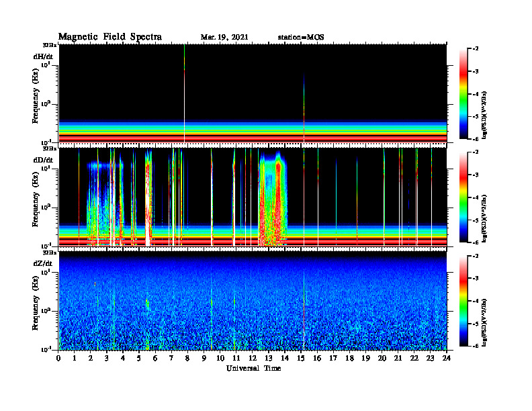The height and width of the screenshot is (411, 532).
Task: Click hour label "6" on the time axis
Action: [155, 358]
